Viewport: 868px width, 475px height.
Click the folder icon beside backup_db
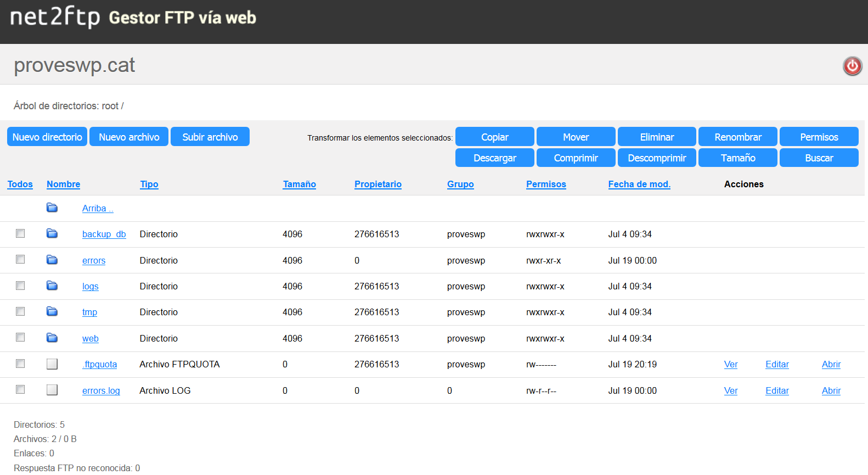coord(52,234)
